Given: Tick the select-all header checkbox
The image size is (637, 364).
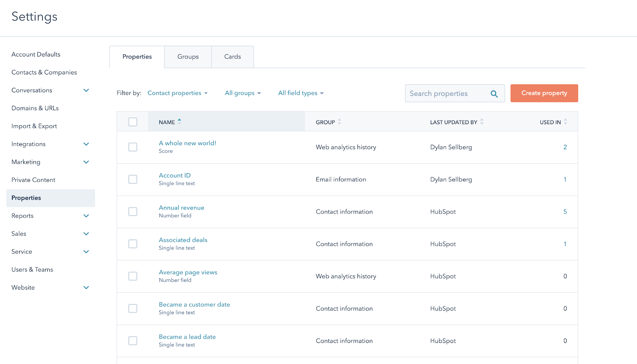Looking at the screenshot, I should [133, 122].
